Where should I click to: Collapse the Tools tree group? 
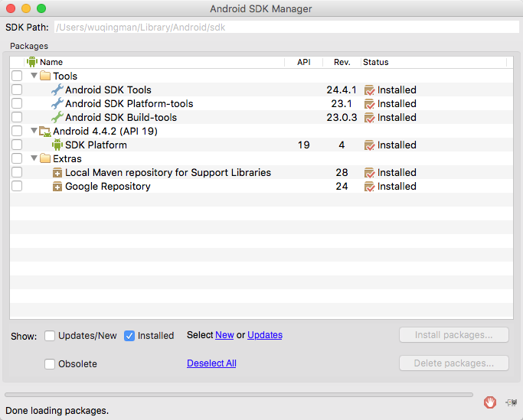point(34,75)
